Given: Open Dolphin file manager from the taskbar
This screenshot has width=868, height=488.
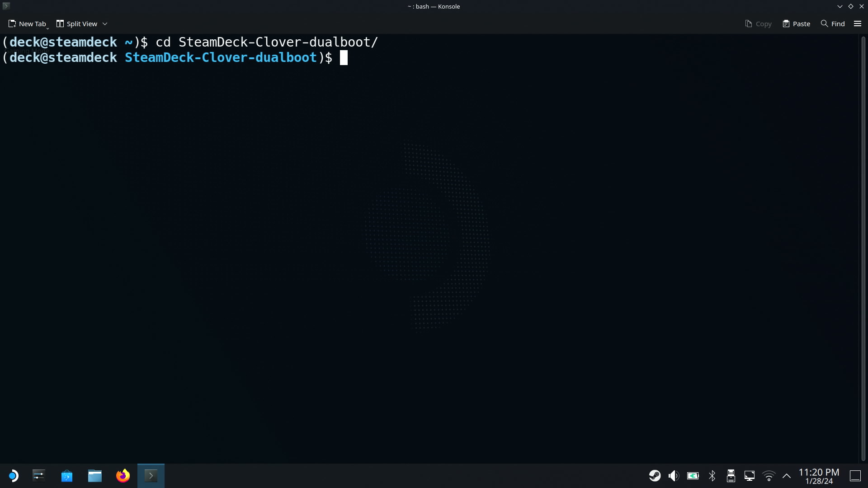Looking at the screenshot, I should [95, 476].
